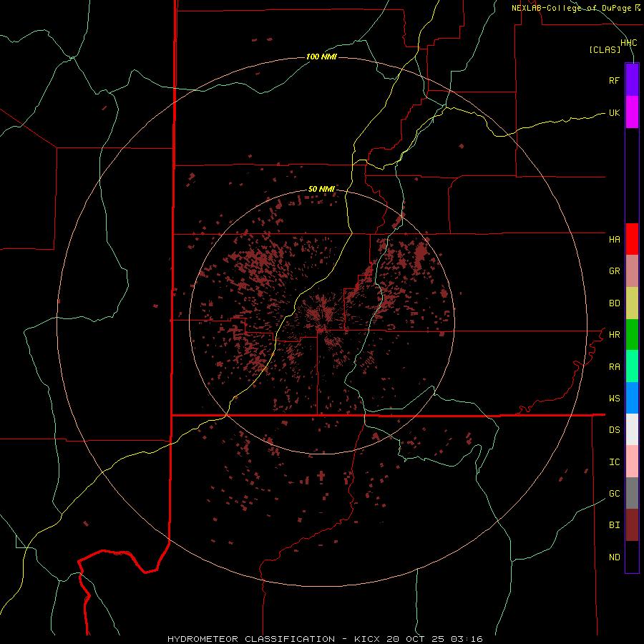Screen dimensions: 644x644
Task: Click the 'RF' legend label
Action: coord(614,80)
